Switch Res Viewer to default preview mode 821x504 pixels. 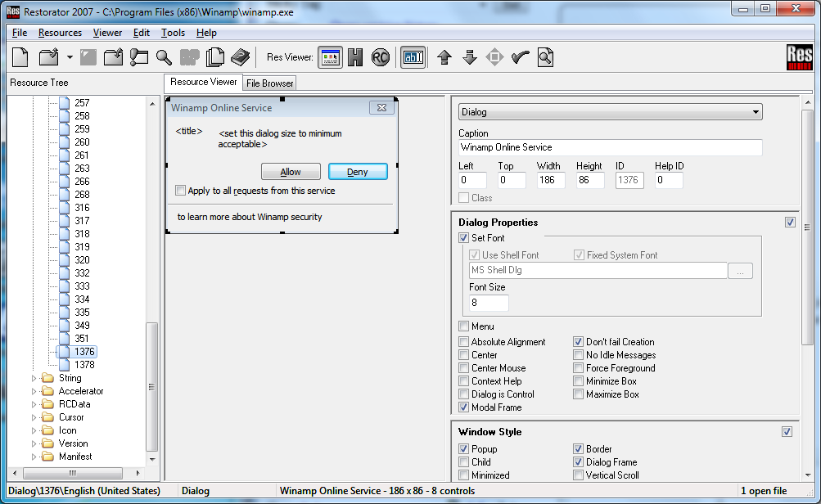click(331, 57)
